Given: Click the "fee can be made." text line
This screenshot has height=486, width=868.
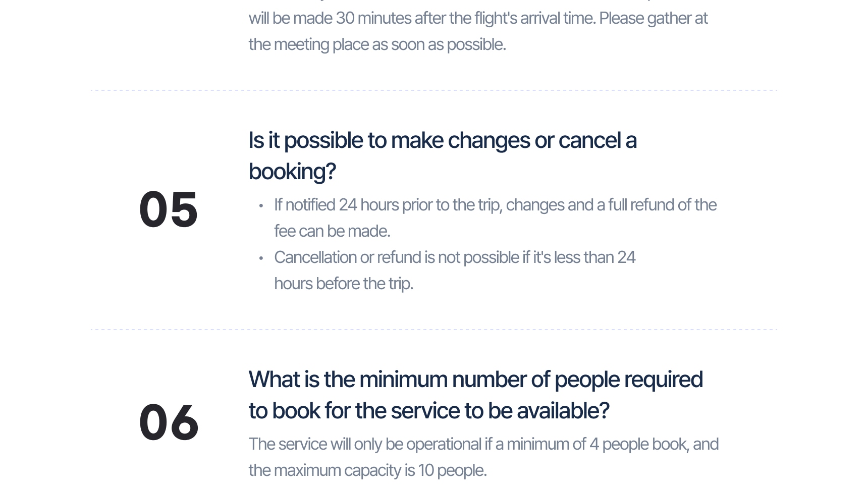Looking at the screenshot, I should pyautogui.click(x=332, y=231).
